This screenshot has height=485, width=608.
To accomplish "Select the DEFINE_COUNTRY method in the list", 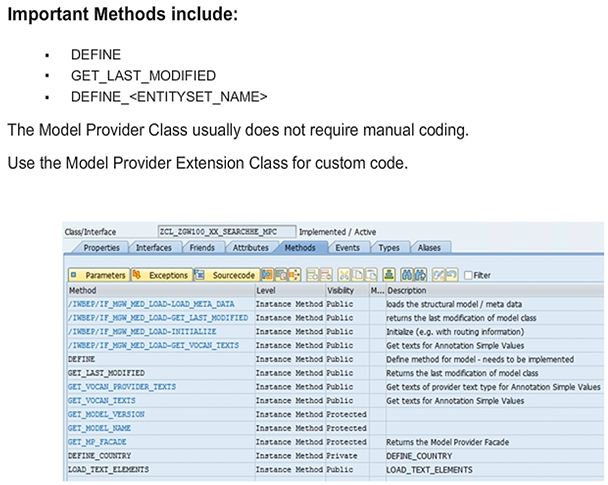I will [x=100, y=455].
